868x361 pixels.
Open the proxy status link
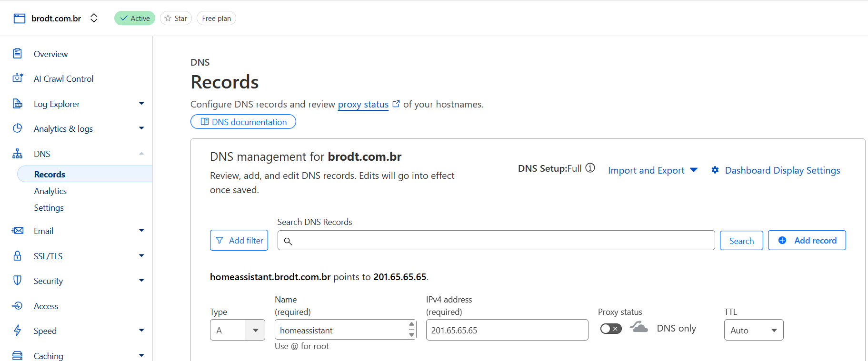(x=363, y=104)
